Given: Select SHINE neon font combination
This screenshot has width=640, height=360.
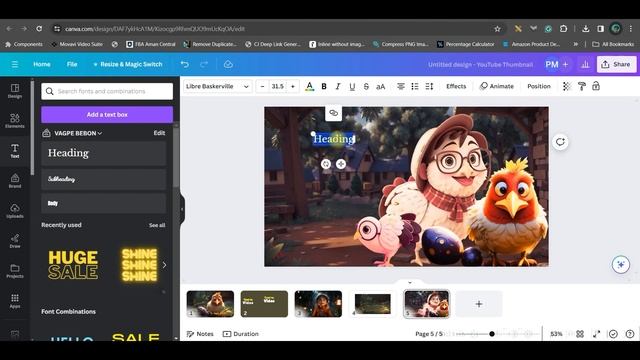Looking at the screenshot, I should click(x=139, y=264).
